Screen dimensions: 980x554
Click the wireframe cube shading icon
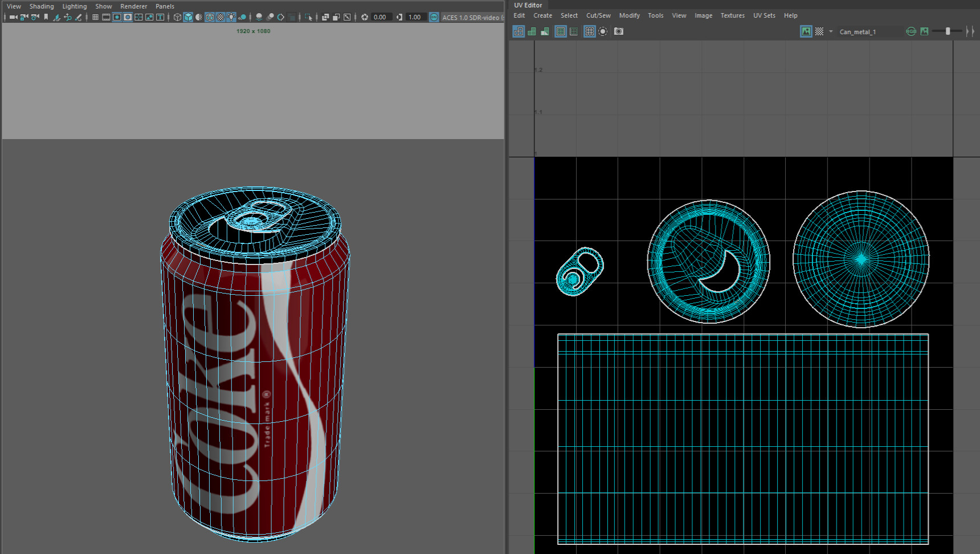pyautogui.click(x=177, y=17)
